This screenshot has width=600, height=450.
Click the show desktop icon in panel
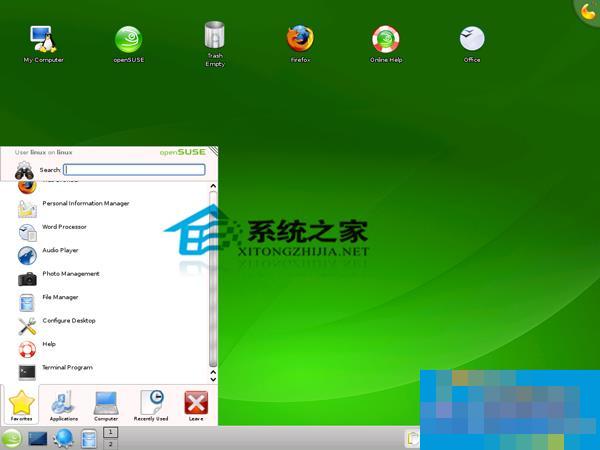[x=38, y=439]
